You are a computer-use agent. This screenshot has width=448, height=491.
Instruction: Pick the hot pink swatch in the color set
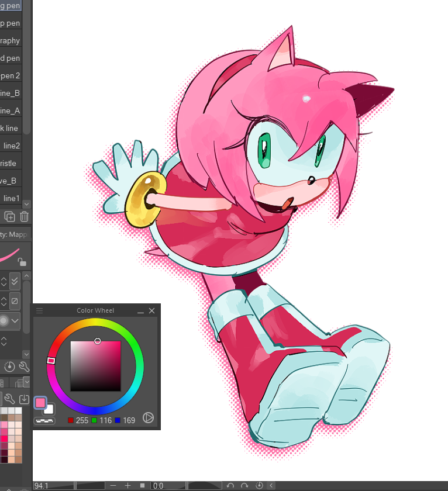click(x=4, y=438)
